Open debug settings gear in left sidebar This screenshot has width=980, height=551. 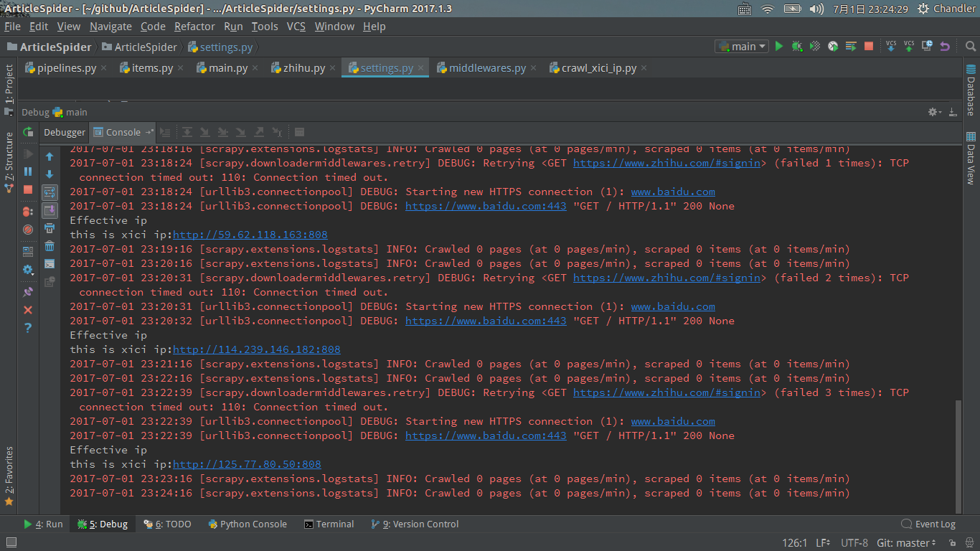coord(28,270)
